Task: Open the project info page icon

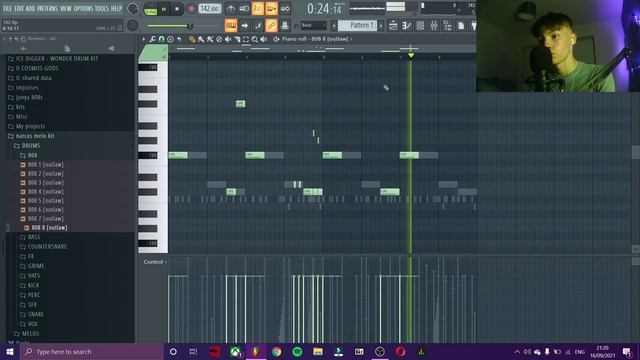Action: tap(461, 26)
